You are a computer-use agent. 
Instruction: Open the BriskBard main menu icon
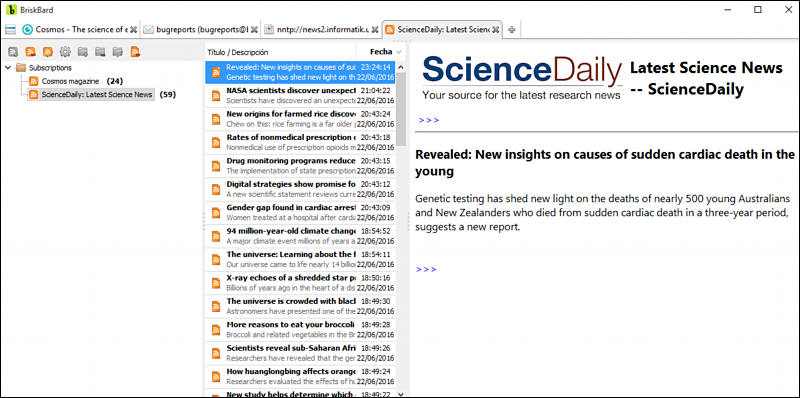(x=10, y=30)
